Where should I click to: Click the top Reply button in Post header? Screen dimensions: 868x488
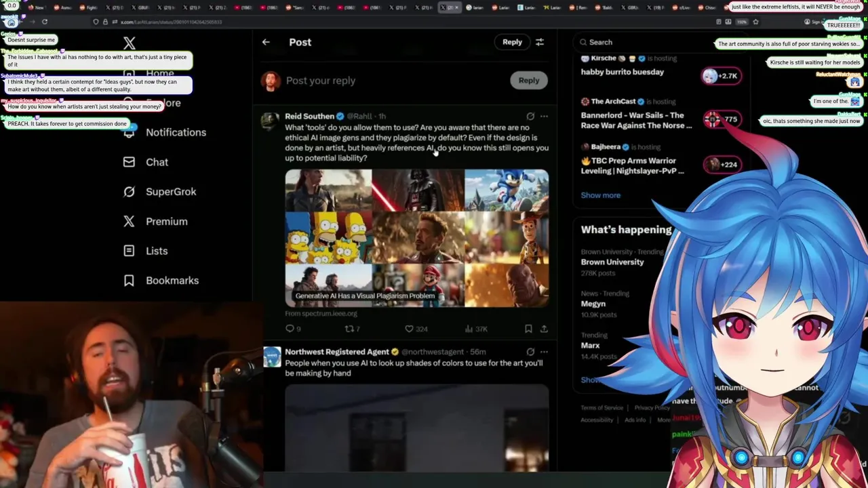[x=512, y=42]
